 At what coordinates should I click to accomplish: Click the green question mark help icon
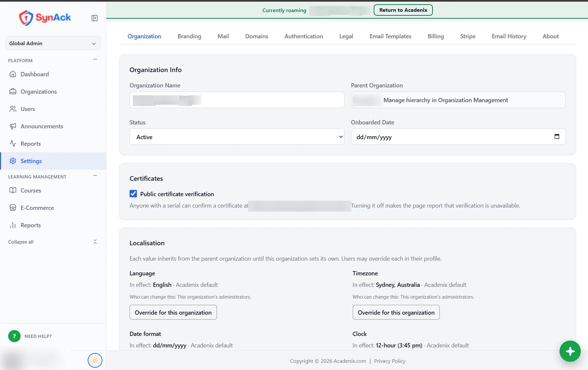click(x=14, y=336)
